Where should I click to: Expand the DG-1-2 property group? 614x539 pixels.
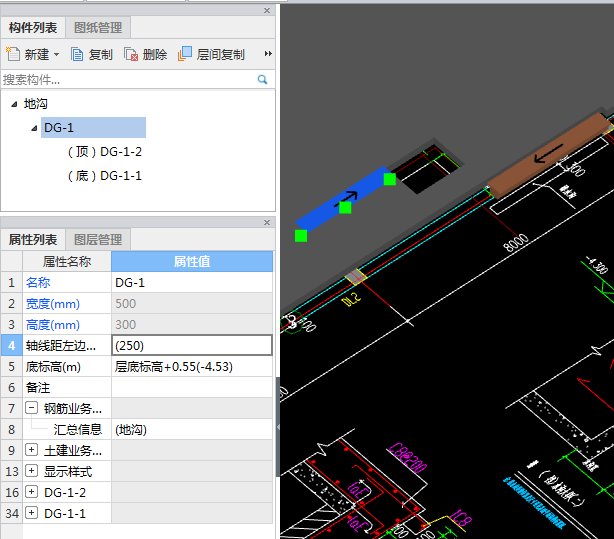pyautogui.click(x=31, y=492)
